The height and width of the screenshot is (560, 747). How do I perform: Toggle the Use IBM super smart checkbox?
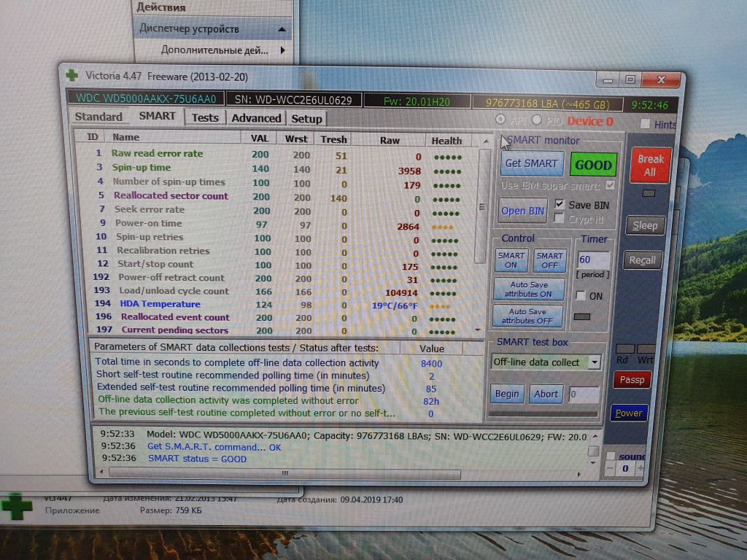coord(610,185)
